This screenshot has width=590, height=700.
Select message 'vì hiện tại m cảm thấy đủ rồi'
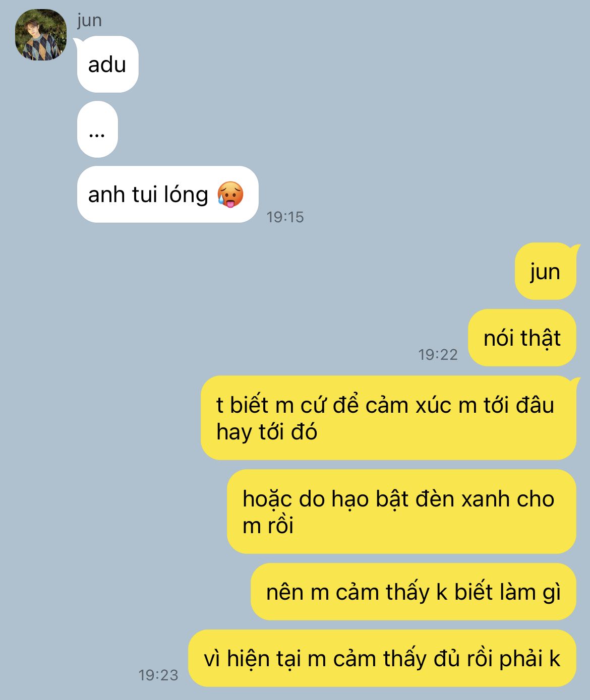[x=382, y=658]
